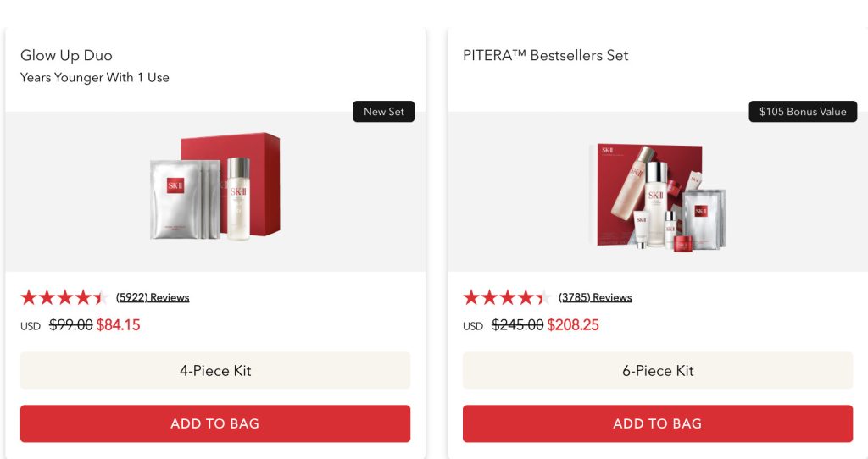Click the $208.25 sale price
The height and width of the screenshot is (459, 868).
click(x=573, y=324)
